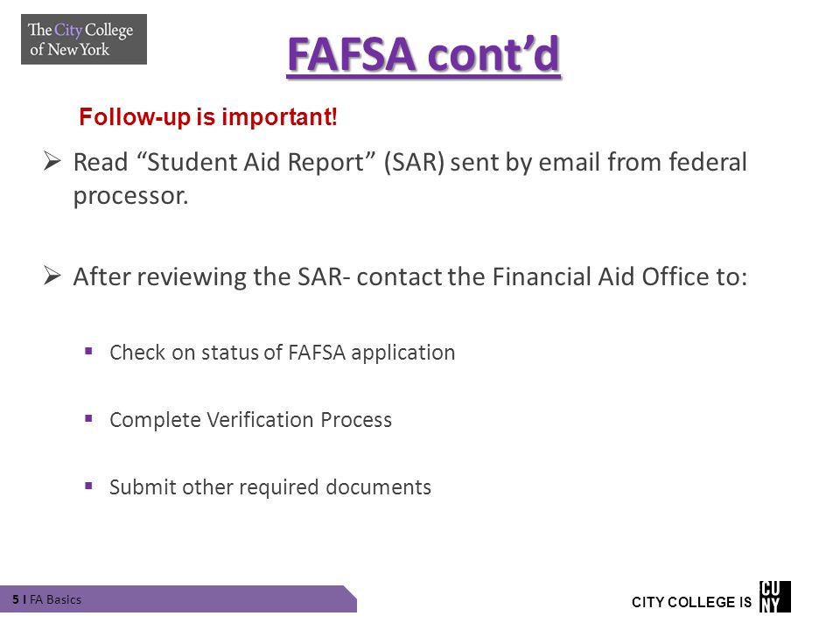Click the CUNY logo block
The height and width of the screenshot is (630, 840).
pyautogui.click(x=774, y=596)
